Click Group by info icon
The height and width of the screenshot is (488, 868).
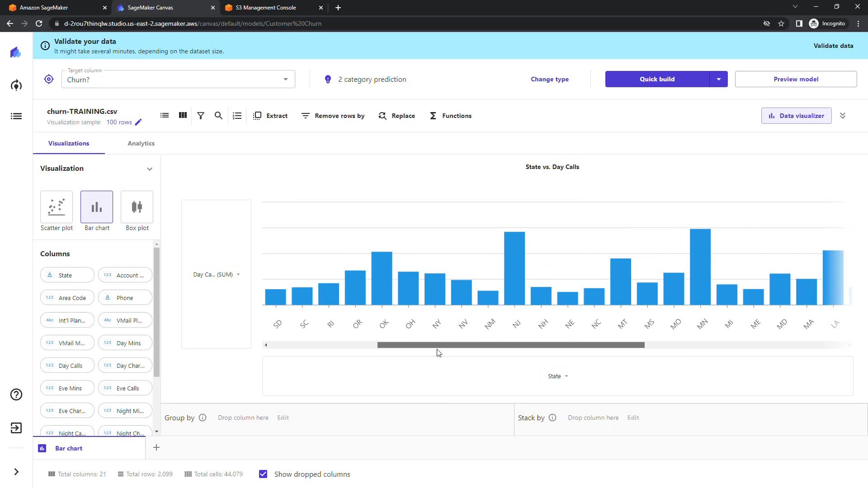coord(203,418)
